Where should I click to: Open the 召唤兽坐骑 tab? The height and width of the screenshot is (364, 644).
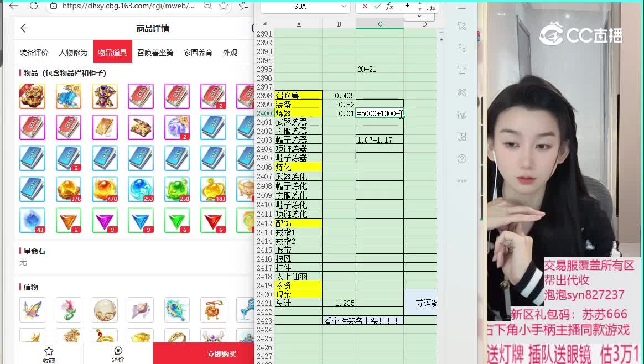coord(155,53)
